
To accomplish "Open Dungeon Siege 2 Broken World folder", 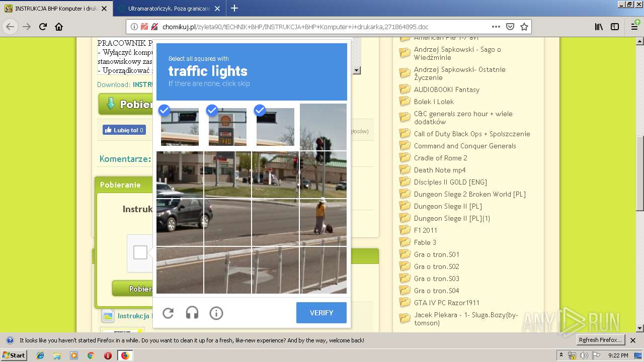I will click(x=469, y=194).
